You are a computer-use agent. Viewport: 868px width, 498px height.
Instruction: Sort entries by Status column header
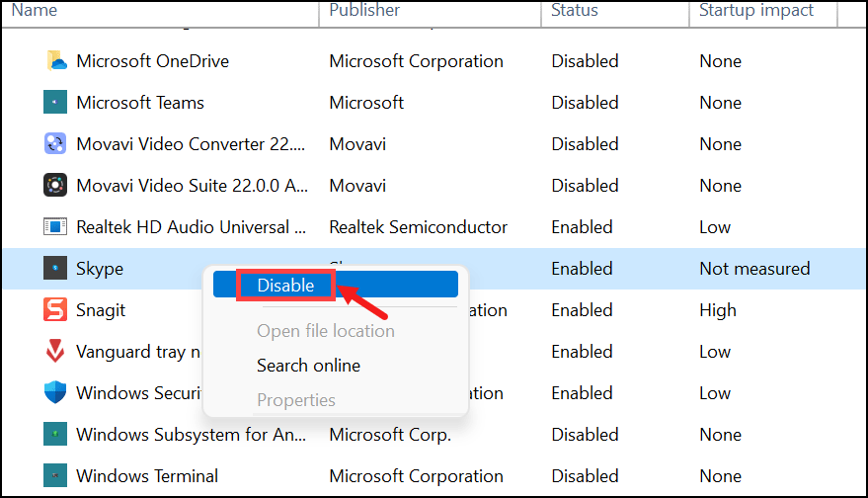pos(575,11)
